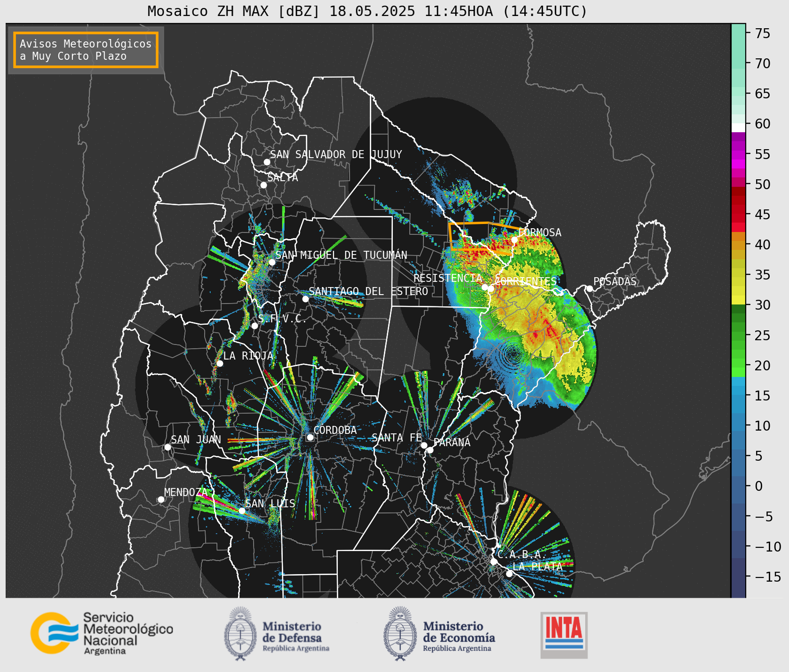
Task: Click the Ministerio de Economía emblem
Action: click(400, 633)
